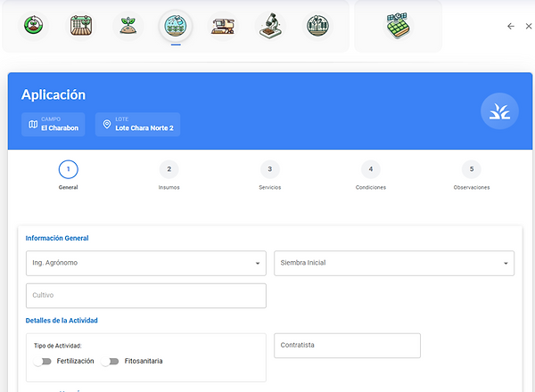This screenshot has height=392, width=535.
Task: Click the location pin icon beside Lote
Action: point(107,125)
